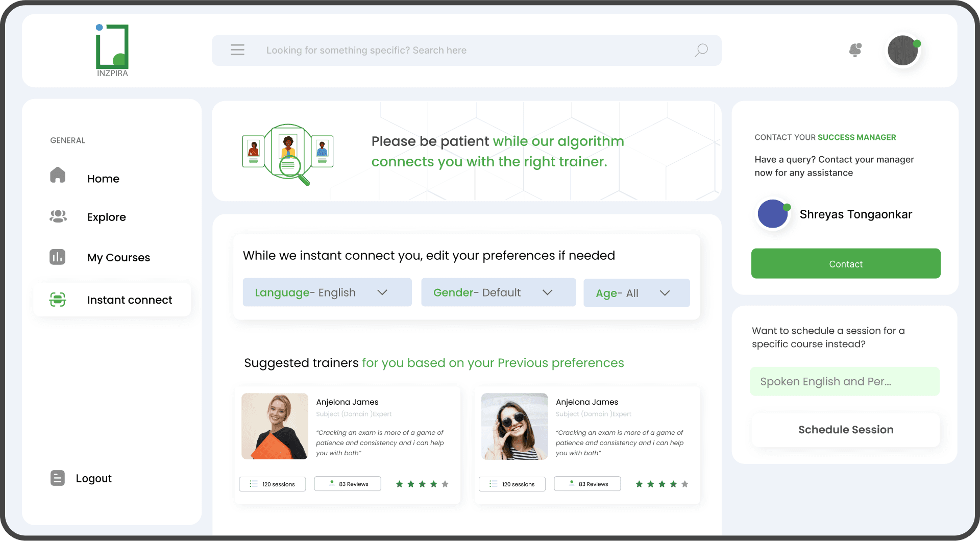Click the search magnifier icon
Image resolution: width=980 pixels, height=541 pixels.
click(x=701, y=50)
